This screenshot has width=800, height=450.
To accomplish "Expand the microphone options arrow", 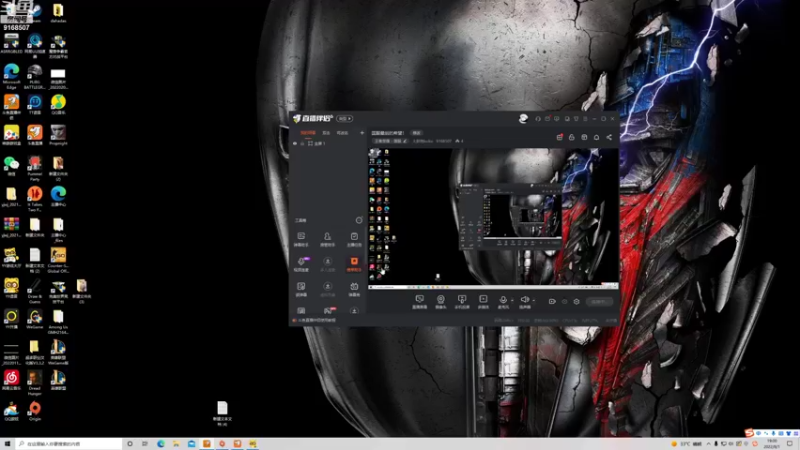I will (512, 300).
